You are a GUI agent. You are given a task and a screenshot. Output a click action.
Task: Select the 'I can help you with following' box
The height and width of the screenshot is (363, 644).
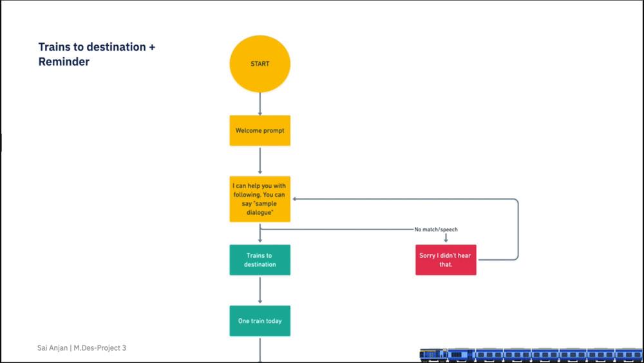(260, 199)
